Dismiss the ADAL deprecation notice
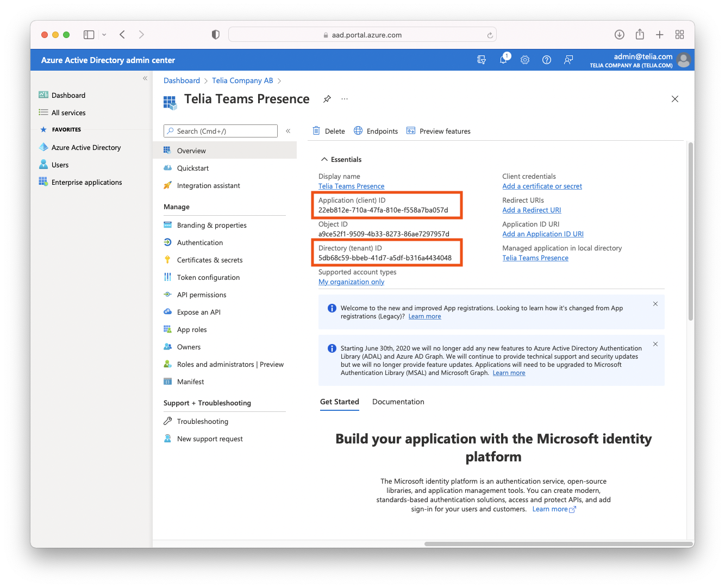The height and width of the screenshot is (588, 725). 655,344
